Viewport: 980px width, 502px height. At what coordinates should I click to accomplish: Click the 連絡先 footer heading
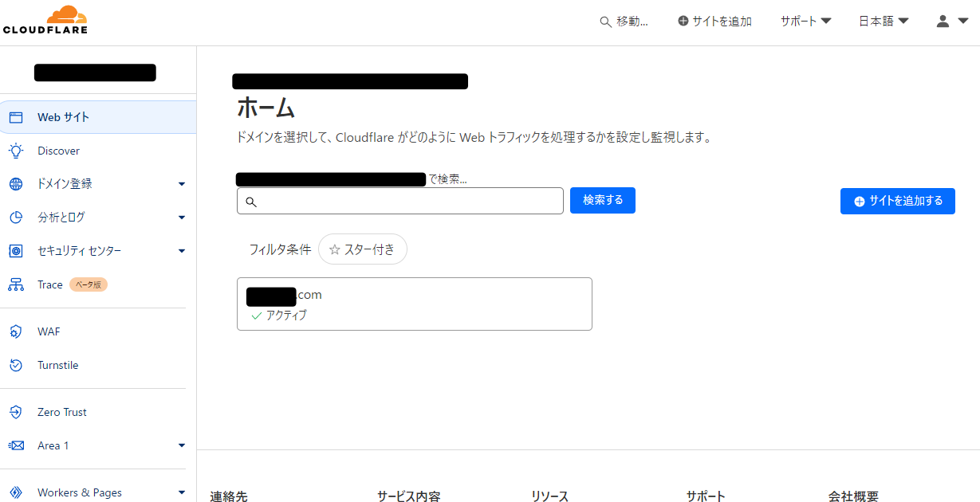pos(229,496)
